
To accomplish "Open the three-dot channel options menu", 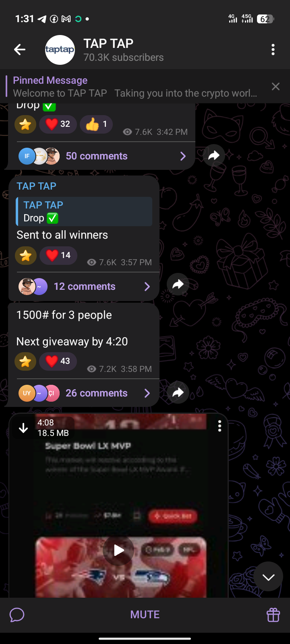I will tap(273, 50).
